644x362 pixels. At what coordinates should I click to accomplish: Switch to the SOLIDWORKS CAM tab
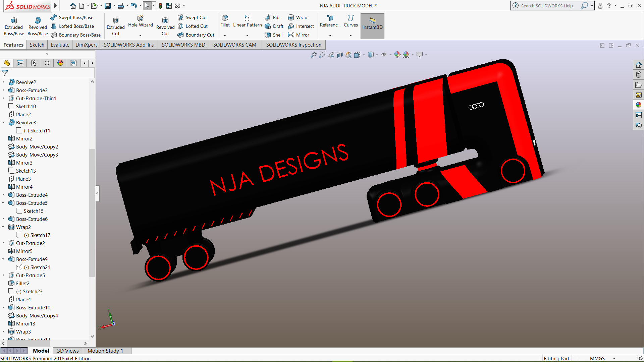click(235, 45)
